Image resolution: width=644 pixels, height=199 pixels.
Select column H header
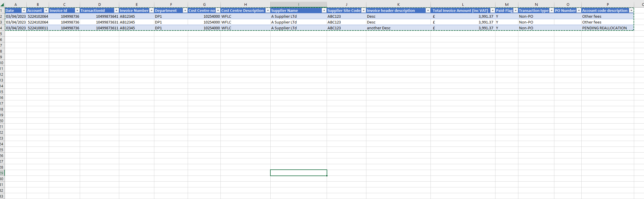tap(245, 4)
